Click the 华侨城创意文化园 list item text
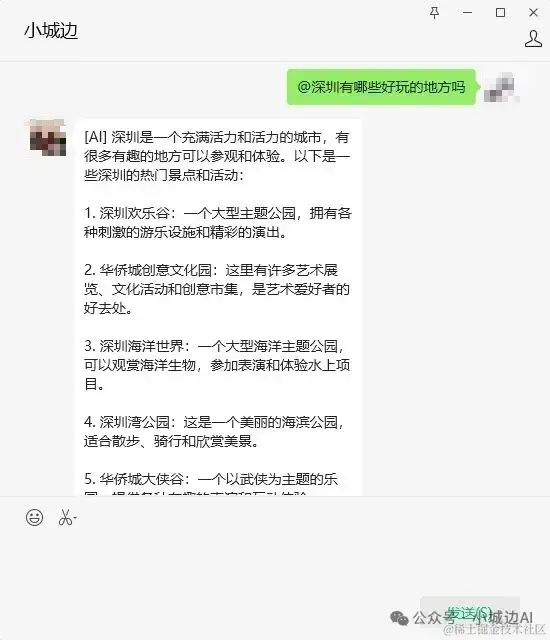Screen dimensions: 550x640 [217, 289]
